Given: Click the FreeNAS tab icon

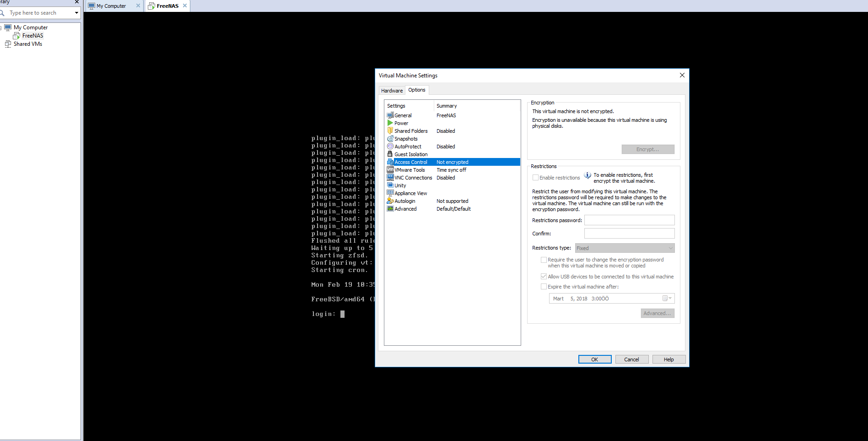Looking at the screenshot, I should 151,6.
